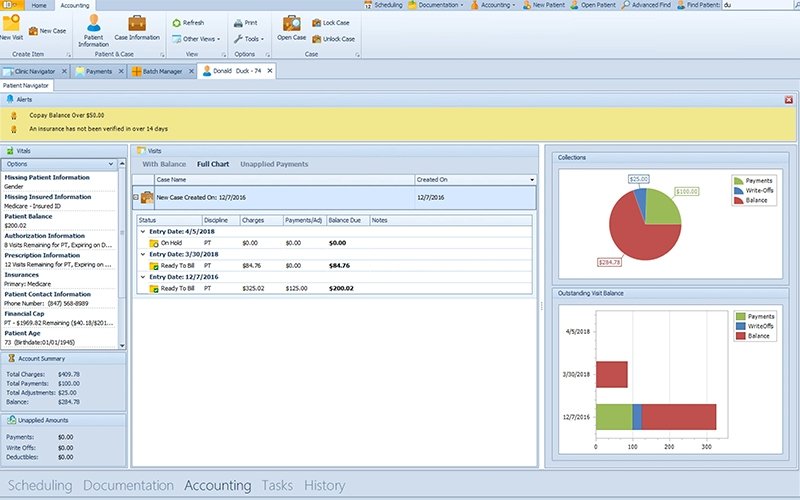Click the Find Patient search field
The image size is (800, 500).
click(x=758, y=5)
